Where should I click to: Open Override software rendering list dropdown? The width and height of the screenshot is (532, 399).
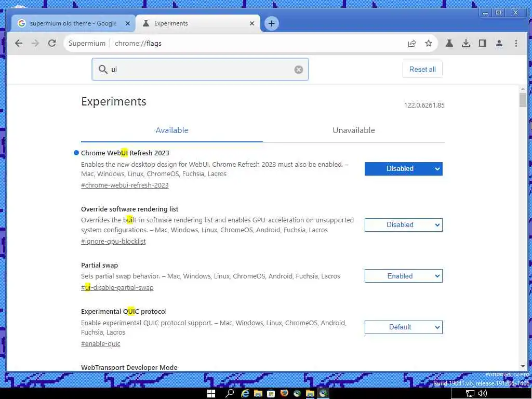[x=403, y=225]
